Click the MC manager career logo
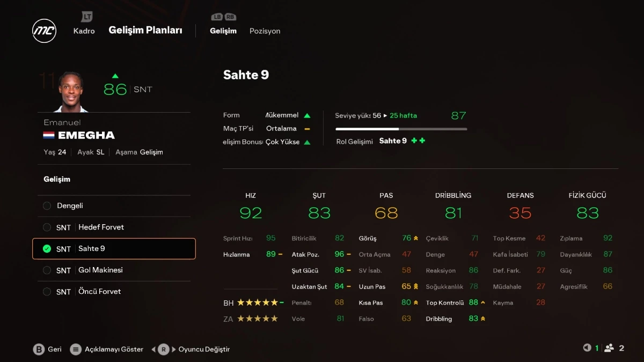This screenshot has height=362, width=644. coord(44,31)
